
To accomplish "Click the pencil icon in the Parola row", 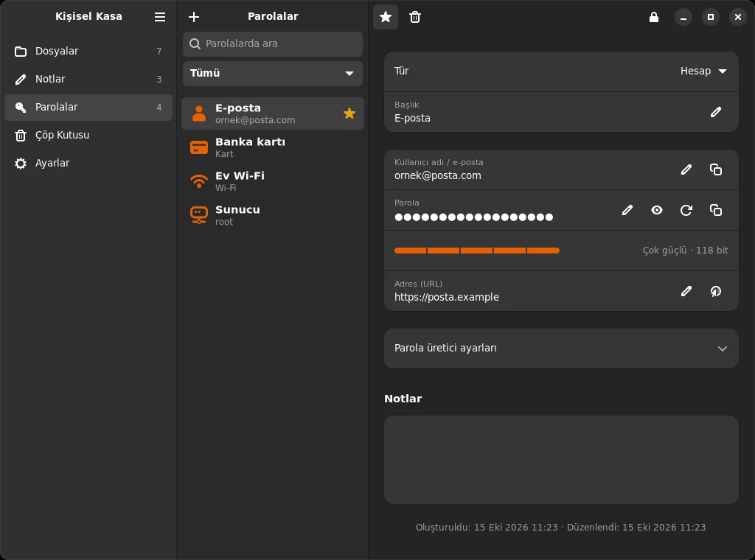I will (x=627, y=210).
